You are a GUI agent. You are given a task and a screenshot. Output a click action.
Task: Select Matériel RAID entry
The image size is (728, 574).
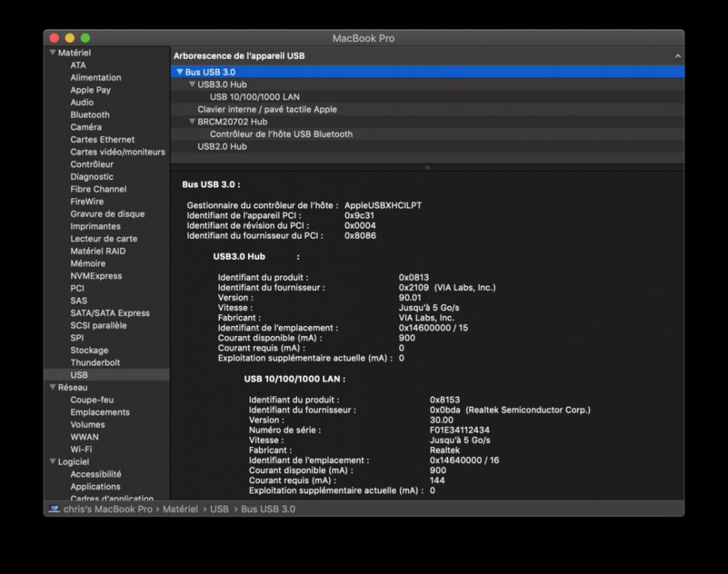98,251
